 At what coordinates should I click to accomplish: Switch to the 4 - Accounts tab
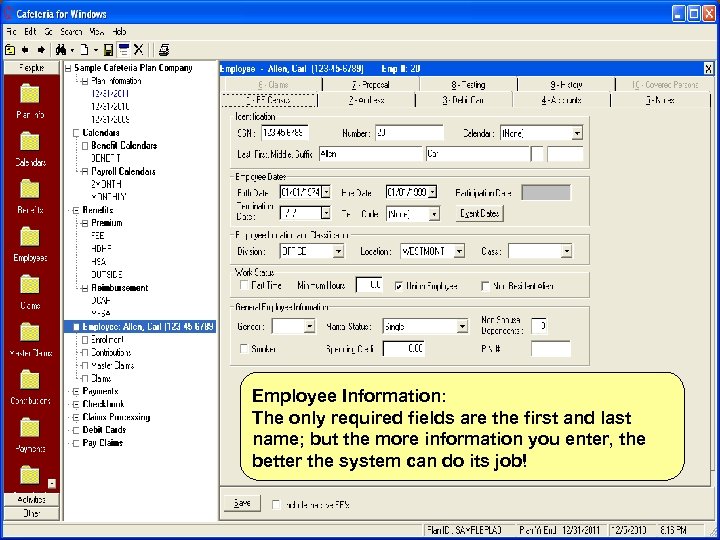[561, 100]
